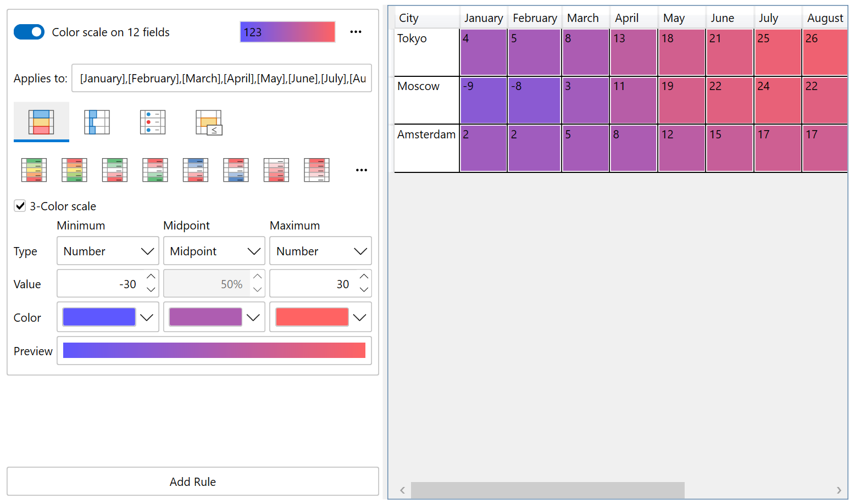Select Moscow May cell showing 19
Image resolution: width=855 pixels, height=504 pixels.
tap(682, 100)
